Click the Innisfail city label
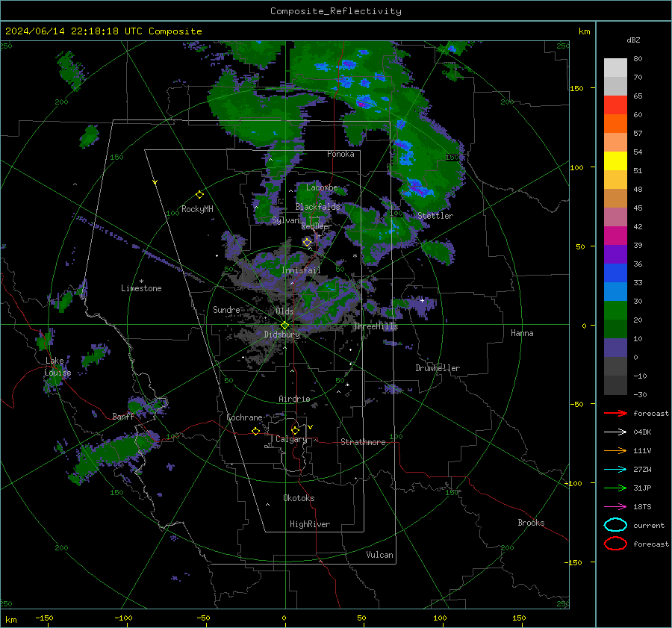The image size is (672, 628). tap(301, 270)
